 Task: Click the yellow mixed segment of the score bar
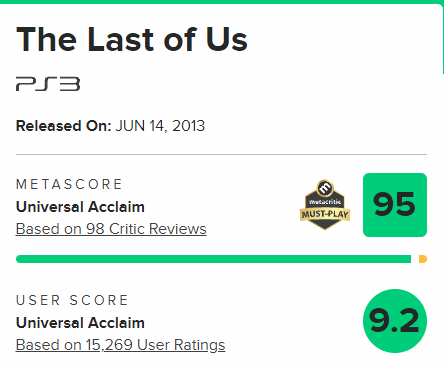tap(423, 259)
